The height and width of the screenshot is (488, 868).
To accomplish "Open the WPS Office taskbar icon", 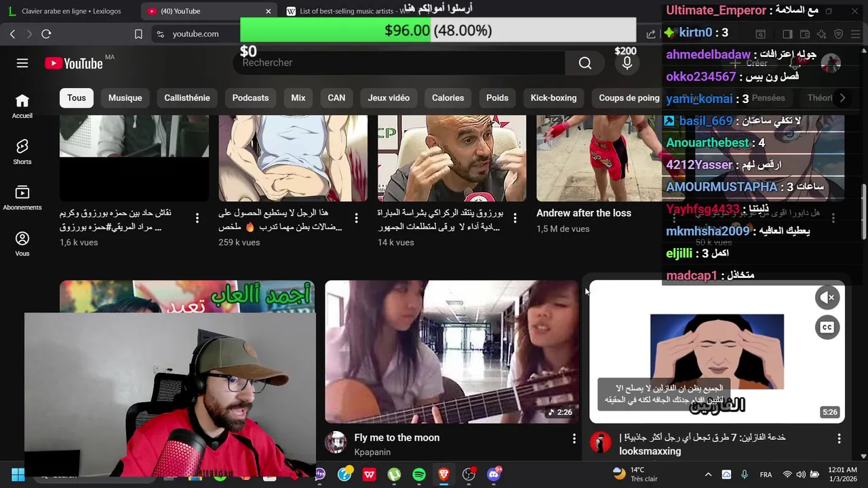I will 369,474.
